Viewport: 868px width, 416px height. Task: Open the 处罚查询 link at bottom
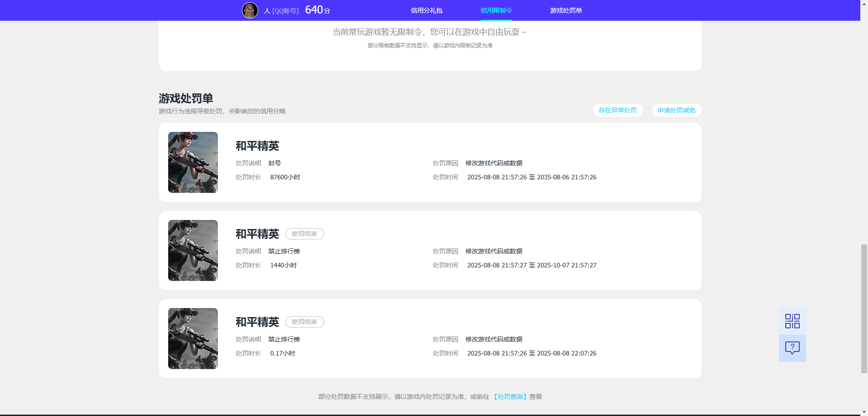coord(510,397)
